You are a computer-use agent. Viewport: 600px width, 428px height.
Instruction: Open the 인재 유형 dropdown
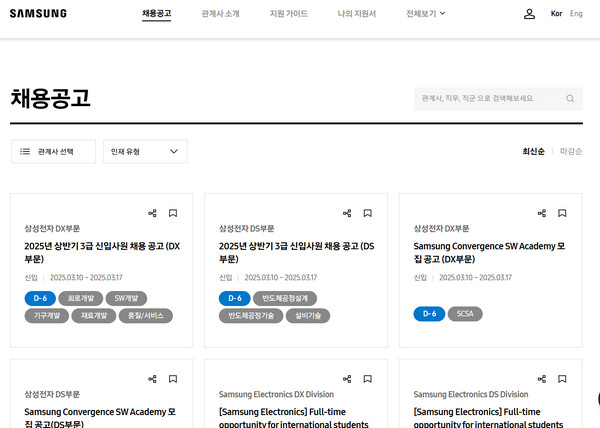(145, 151)
